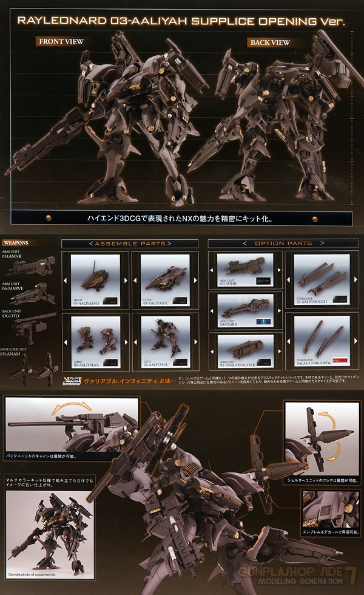Open the WEAPONS section header
The height and width of the screenshot is (595, 364).
(x=16, y=243)
